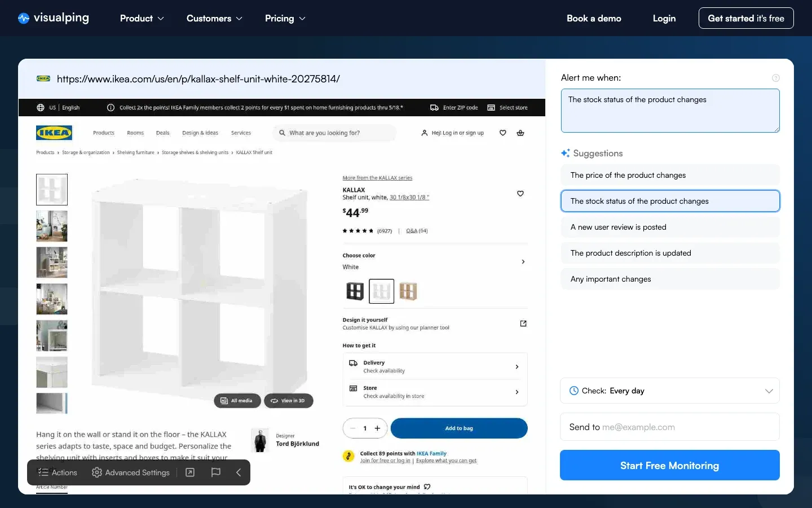Click the heart icon beside KALLAX product title
This screenshot has height=508, width=812.
(x=520, y=194)
